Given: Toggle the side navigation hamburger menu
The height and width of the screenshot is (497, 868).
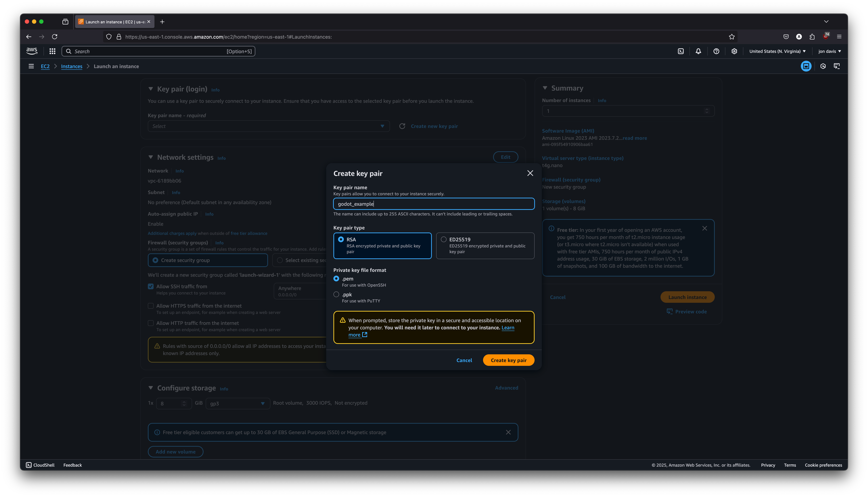Looking at the screenshot, I should [31, 66].
